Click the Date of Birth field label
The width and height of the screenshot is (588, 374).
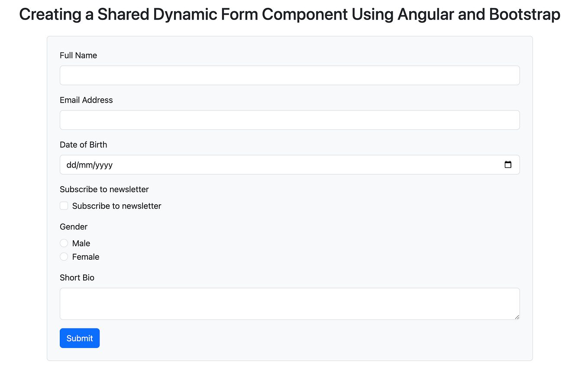[x=83, y=145]
